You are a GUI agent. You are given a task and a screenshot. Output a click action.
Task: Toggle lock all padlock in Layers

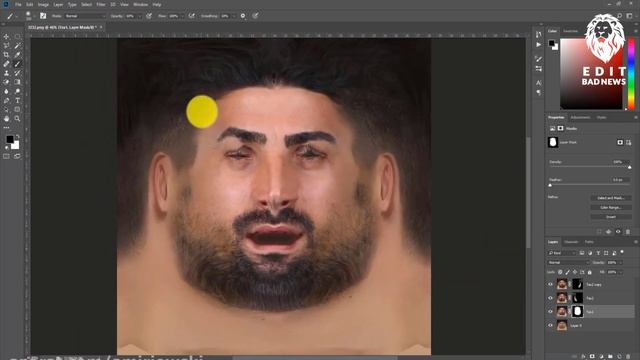tap(589, 272)
